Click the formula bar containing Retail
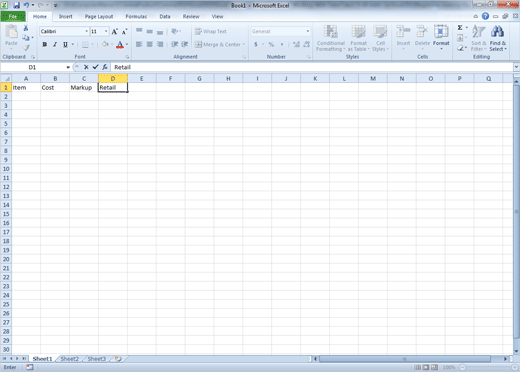This screenshot has width=520, height=372. [x=312, y=67]
